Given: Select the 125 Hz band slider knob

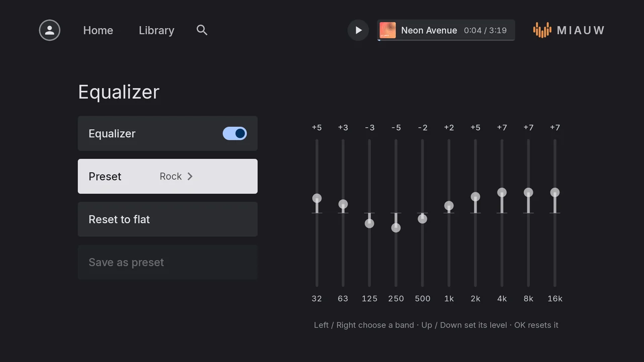Looking at the screenshot, I should point(369,223).
